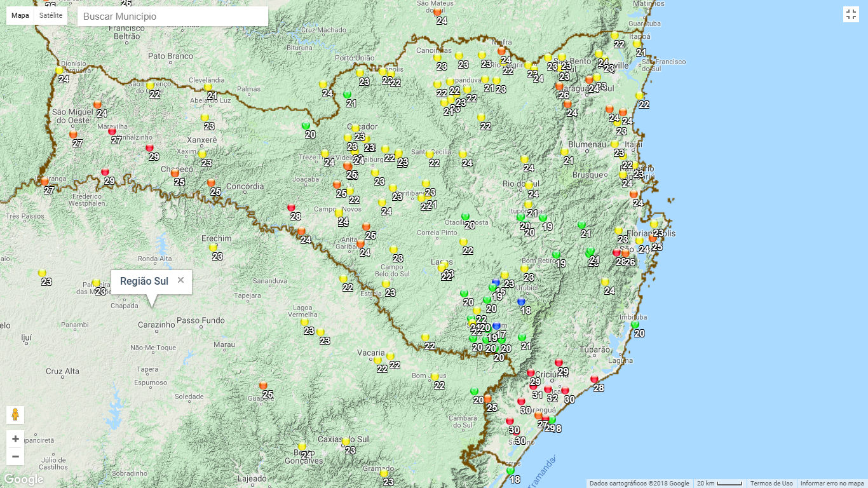
Task: Select the Street View pegman icon
Action: click(15, 415)
